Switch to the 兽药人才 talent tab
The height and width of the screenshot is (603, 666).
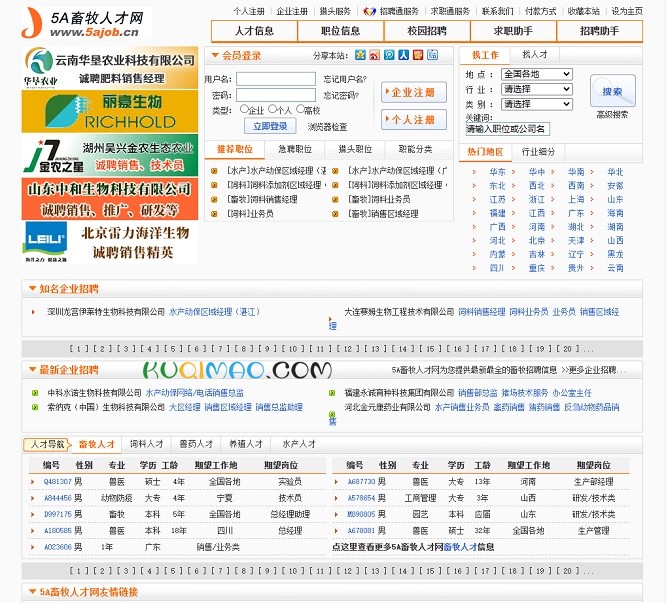tap(196, 444)
